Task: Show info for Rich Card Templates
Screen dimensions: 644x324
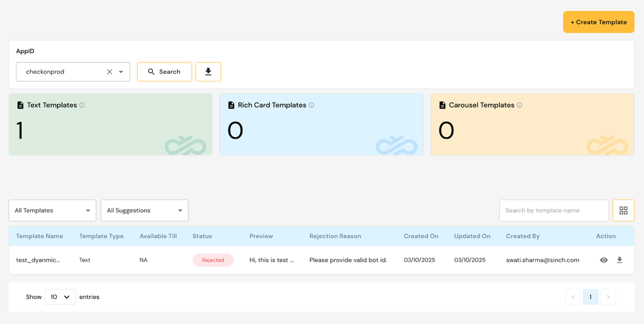Action: pyautogui.click(x=311, y=105)
